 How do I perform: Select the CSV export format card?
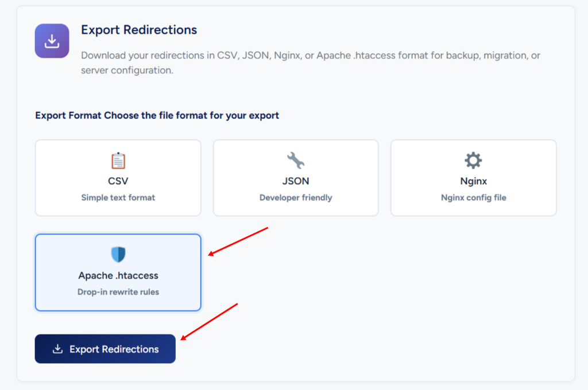(x=118, y=178)
